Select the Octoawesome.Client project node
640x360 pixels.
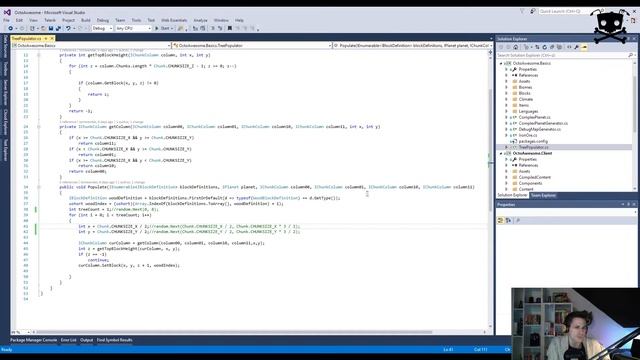click(532, 153)
